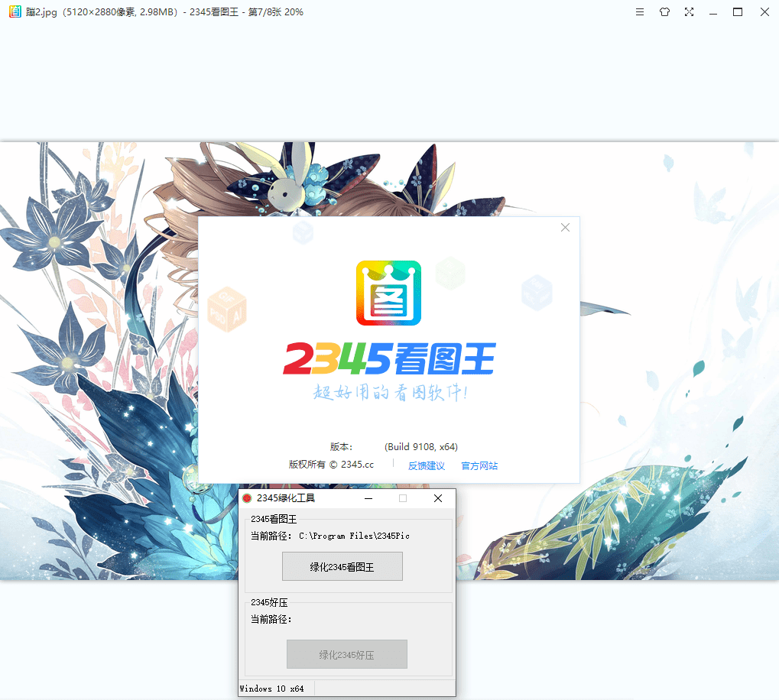Open the 反馈建议 feedback link
The height and width of the screenshot is (700, 779).
426,465
